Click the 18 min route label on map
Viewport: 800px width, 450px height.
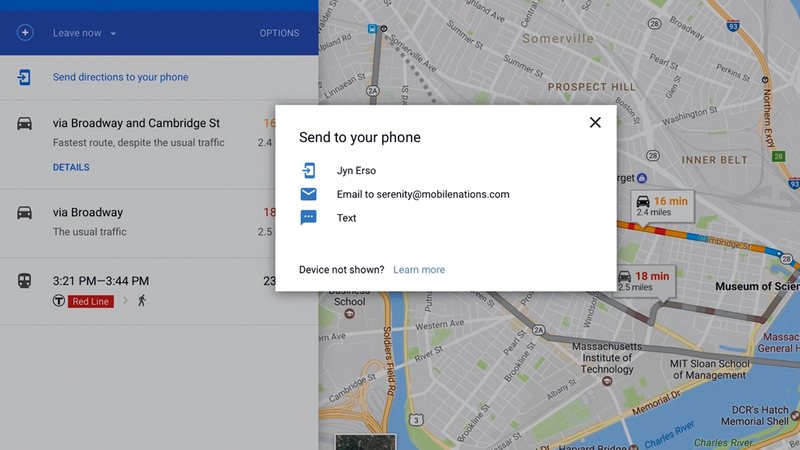tap(643, 280)
